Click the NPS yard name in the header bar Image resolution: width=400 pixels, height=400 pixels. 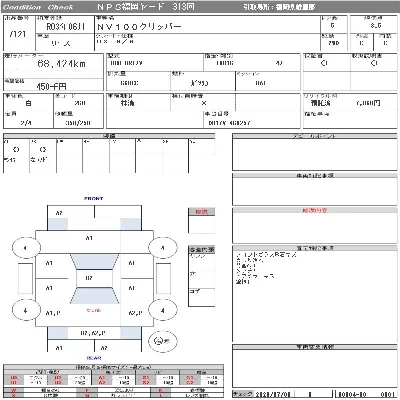(x=146, y=7)
